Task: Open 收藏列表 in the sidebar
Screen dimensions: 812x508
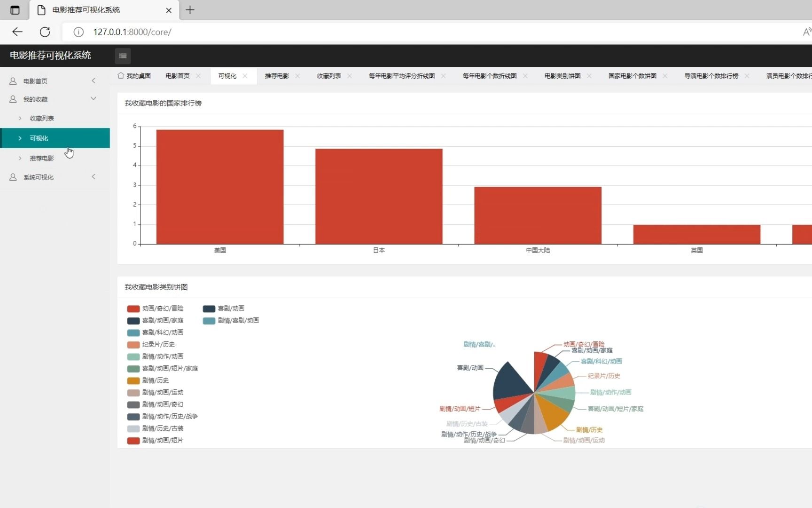Action: coord(55,119)
